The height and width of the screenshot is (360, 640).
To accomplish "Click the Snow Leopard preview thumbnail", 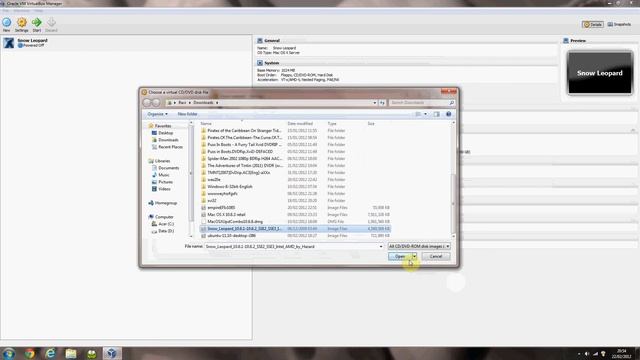I will coord(600,73).
